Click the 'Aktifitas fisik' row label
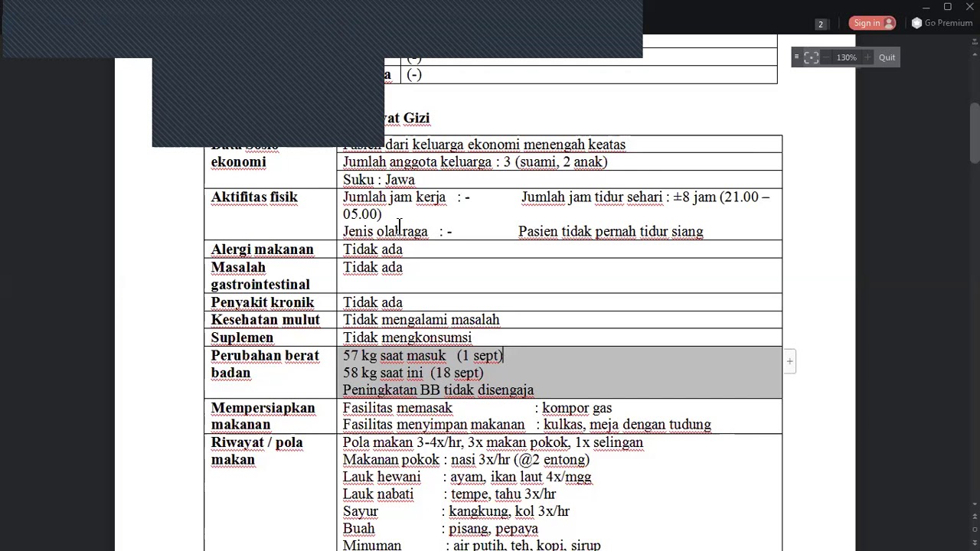The height and width of the screenshot is (551, 980). coord(254,197)
